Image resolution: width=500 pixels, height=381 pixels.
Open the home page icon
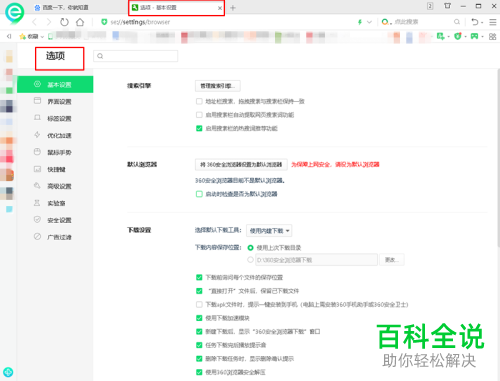click(80, 22)
